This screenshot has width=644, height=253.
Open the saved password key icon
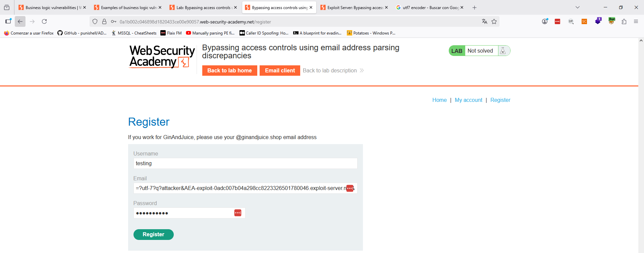coord(114,21)
